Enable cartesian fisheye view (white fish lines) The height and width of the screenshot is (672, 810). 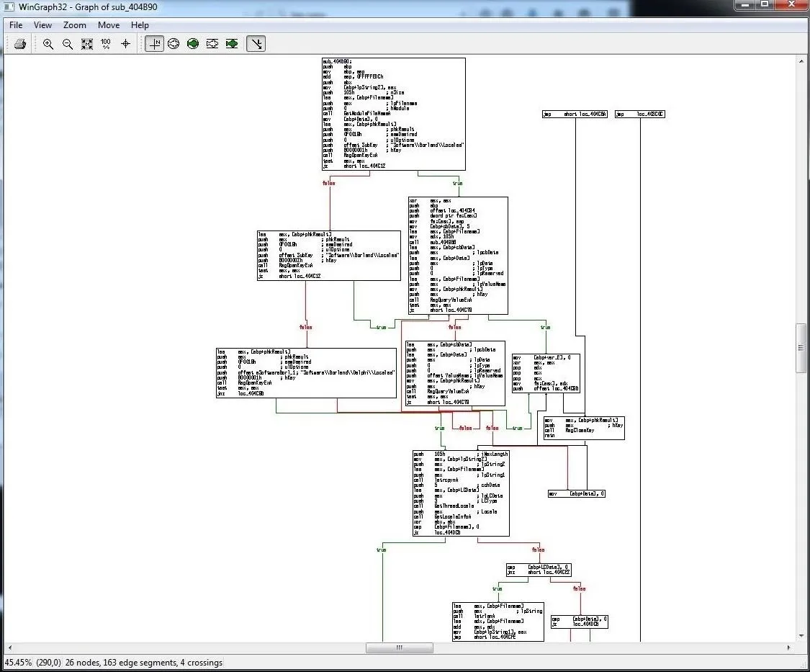[x=212, y=44]
